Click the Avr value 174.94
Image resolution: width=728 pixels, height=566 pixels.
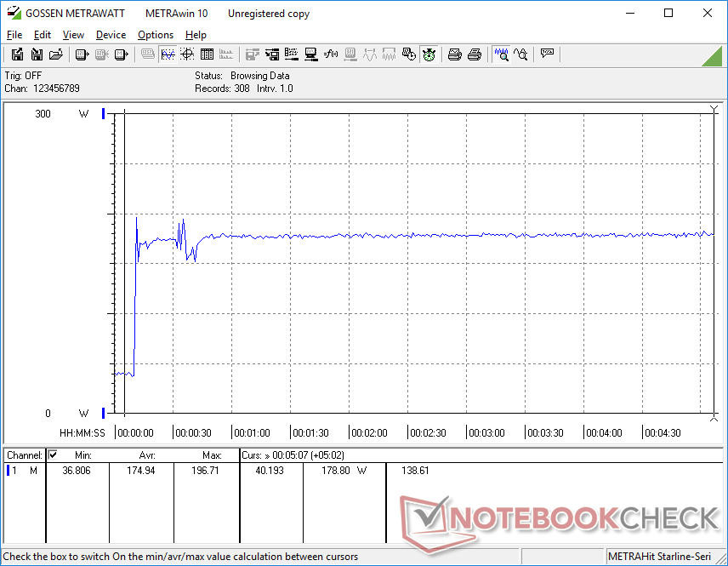(141, 471)
